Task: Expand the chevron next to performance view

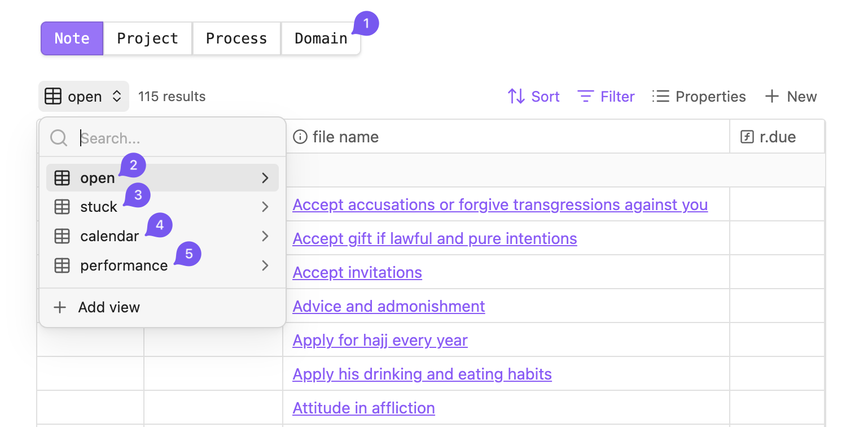Action: pos(265,265)
